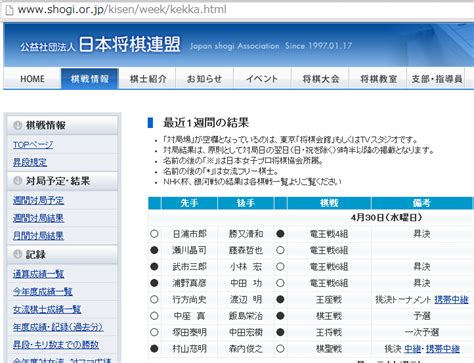Open 中継 link in 棋聖戦 row
This screenshot has width=474, height=363.
[413, 349]
